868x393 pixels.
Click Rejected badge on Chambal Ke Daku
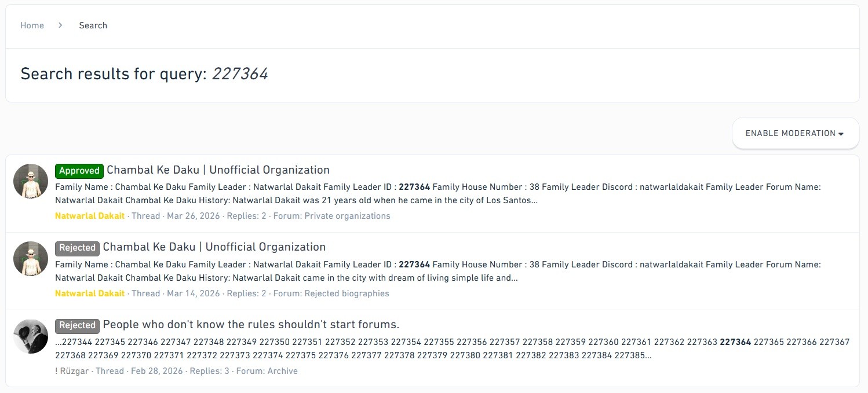[77, 248]
